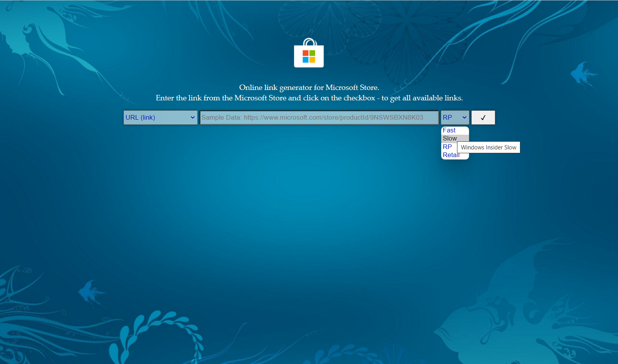Submit with the checkmark button
Viewport: 618px width, 364px height.
(483, 118)
